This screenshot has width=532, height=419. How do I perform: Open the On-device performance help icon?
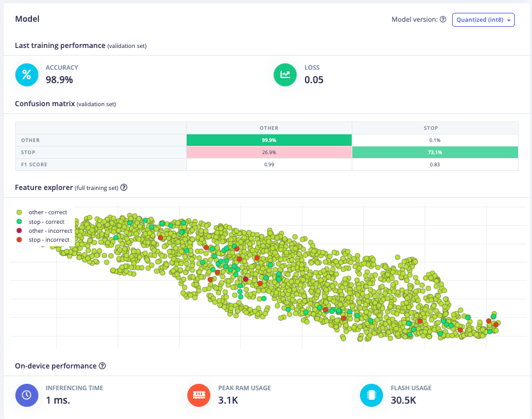102,366
